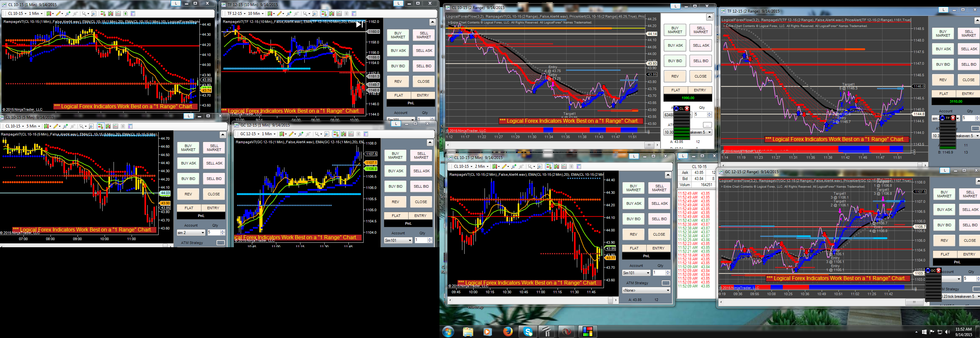Toggle Chart Trader in CL 5 Min window

pos(100,126)
